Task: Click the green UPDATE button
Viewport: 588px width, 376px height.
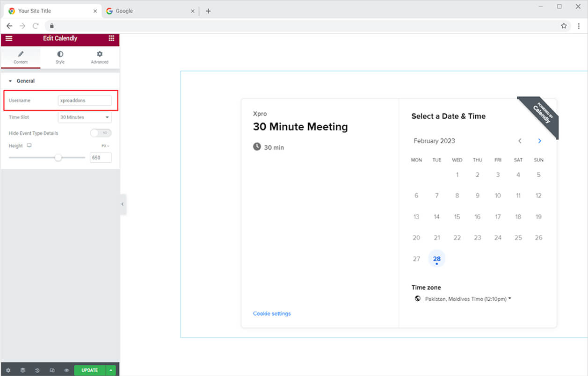Action: [x=90, y=370]
